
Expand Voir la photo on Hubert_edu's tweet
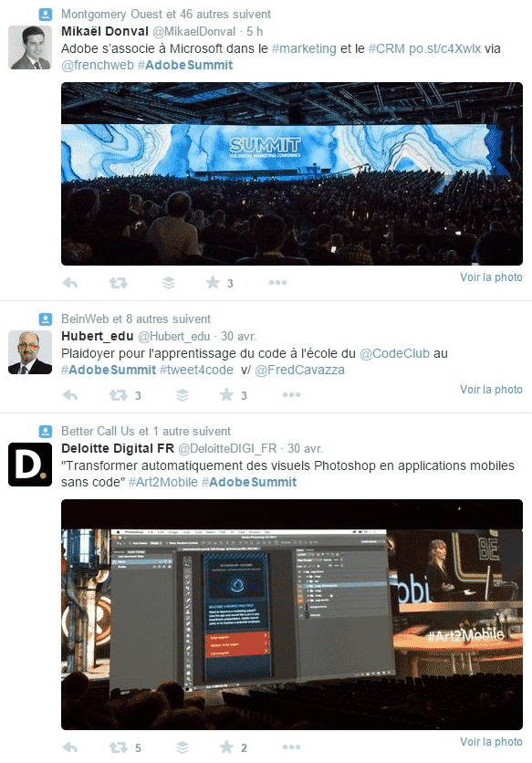coord(491,390)
